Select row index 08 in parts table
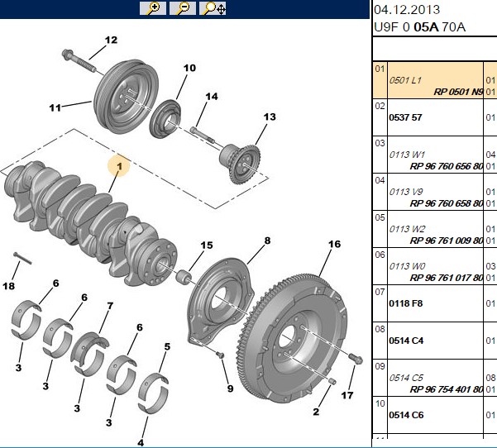The image size is (497, 448). [380, 329]
